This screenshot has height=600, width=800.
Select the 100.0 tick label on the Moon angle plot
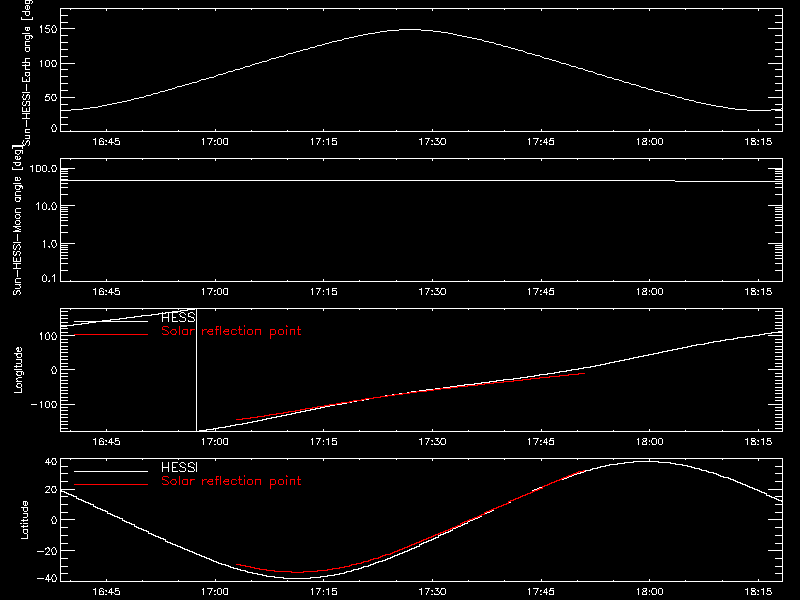click(x=43, y=169)
